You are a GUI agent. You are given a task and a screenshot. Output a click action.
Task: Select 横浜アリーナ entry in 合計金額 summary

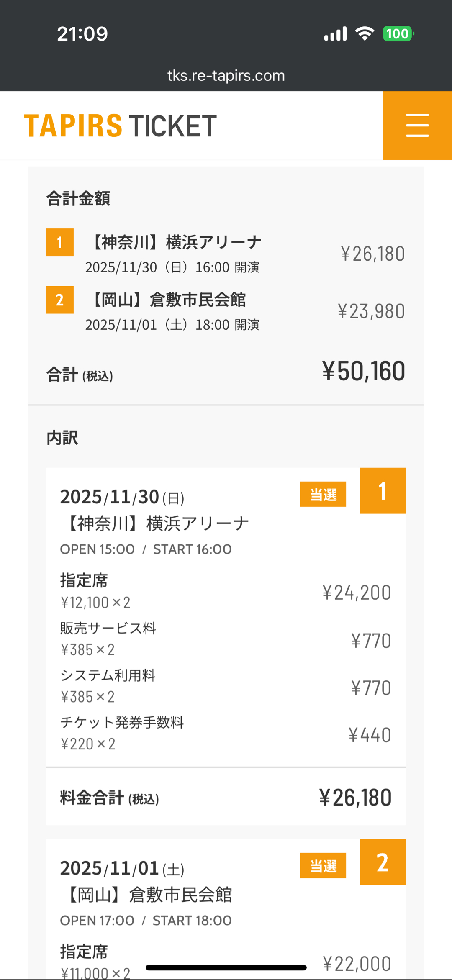176,242
